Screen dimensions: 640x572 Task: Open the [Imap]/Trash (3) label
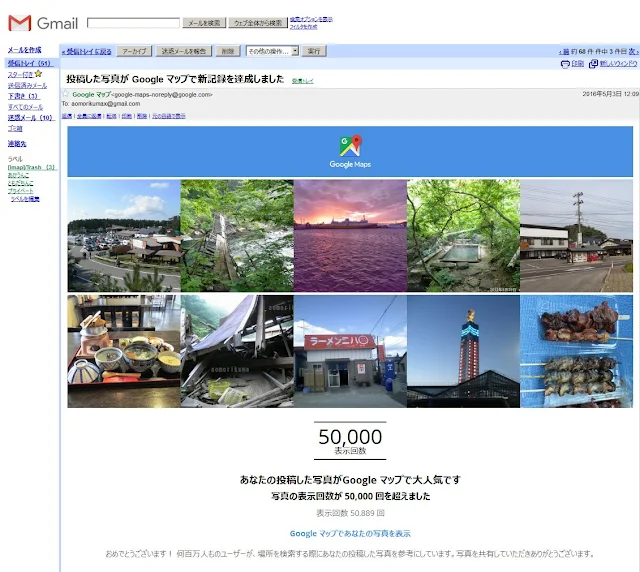tap(32, 167)
